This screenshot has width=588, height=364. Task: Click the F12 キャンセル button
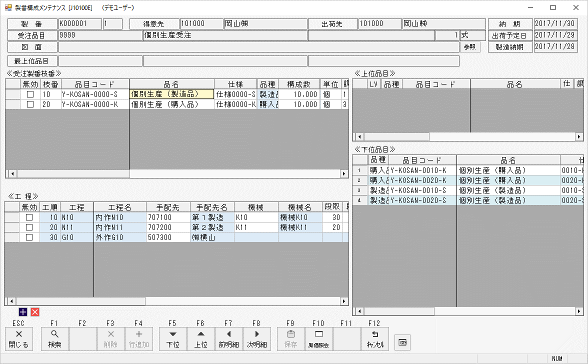tap(374, 339)
